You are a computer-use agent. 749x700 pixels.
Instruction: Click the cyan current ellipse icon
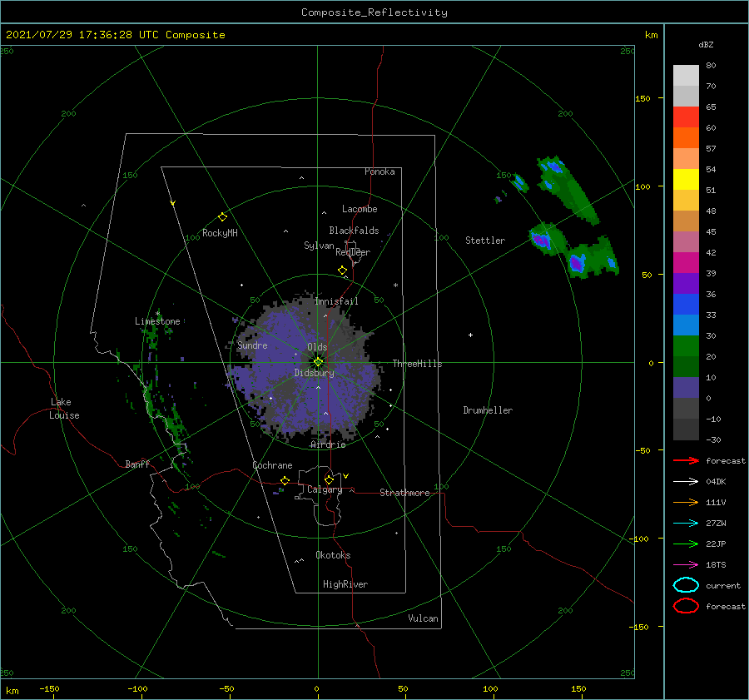point(686,585)
